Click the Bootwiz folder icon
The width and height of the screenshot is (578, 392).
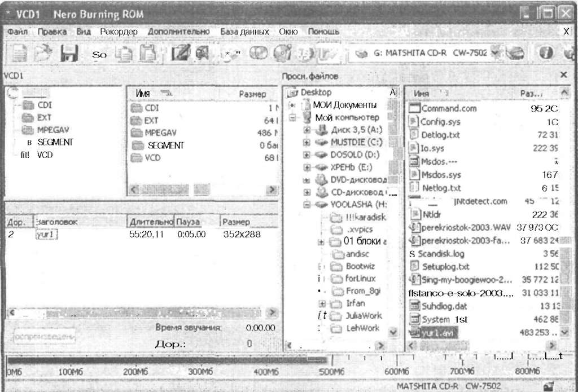click(336, 266)
